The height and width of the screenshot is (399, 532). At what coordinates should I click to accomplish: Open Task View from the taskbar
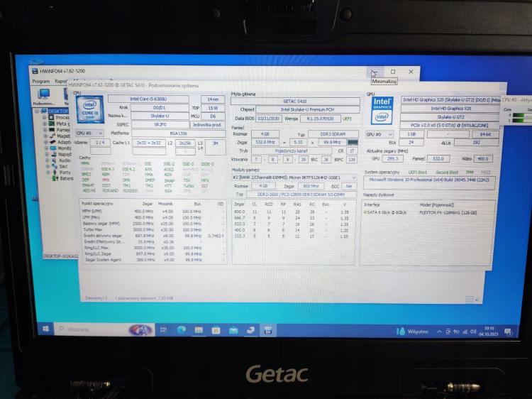163,329
